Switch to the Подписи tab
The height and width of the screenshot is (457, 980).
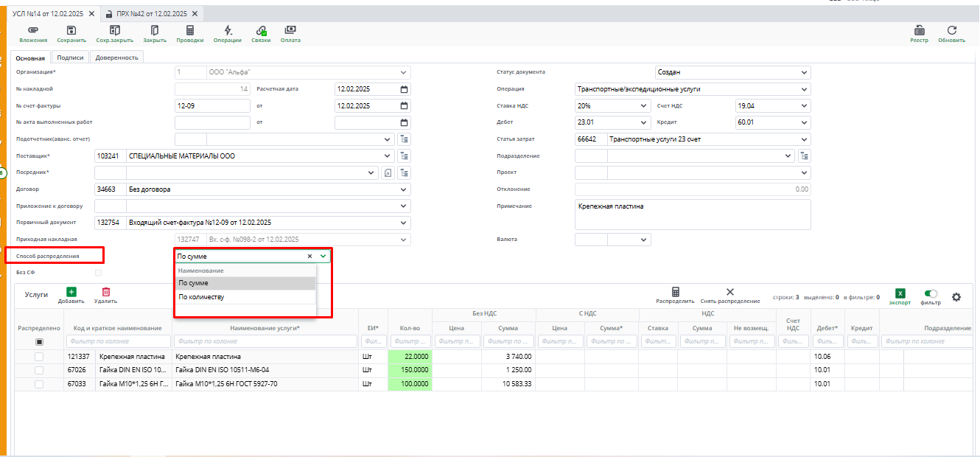(70, 57)
